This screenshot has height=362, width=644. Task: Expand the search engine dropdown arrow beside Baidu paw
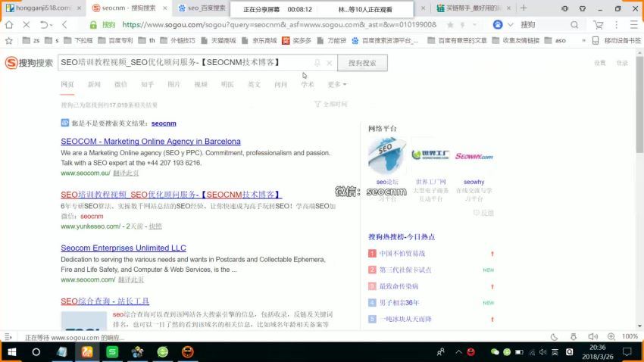510,25
